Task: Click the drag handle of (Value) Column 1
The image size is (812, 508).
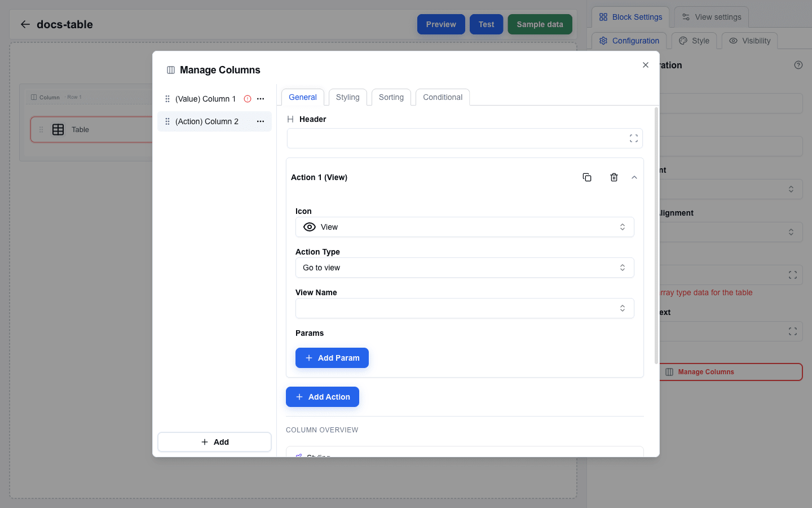Action: pos(167,99)
